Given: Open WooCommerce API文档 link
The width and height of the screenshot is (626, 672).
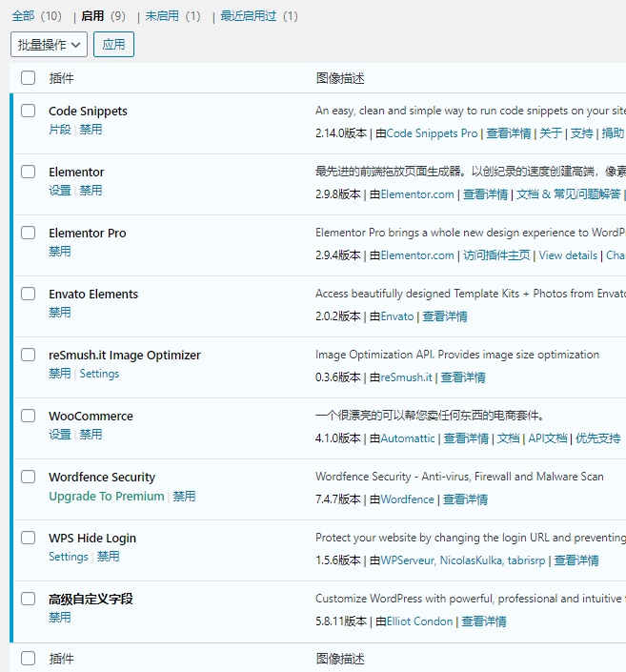Looking at the screenshot, I should tap(548, 438).
